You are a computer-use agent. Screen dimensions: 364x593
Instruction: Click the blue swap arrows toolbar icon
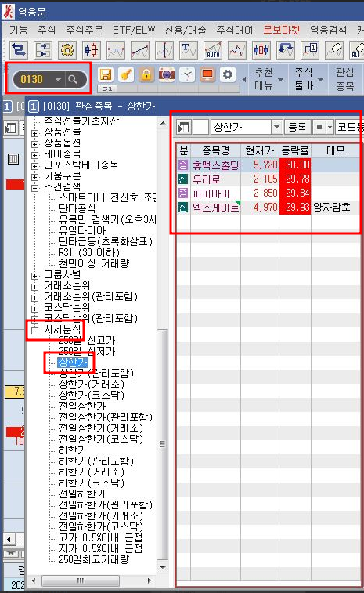click(x=19, y=50)
